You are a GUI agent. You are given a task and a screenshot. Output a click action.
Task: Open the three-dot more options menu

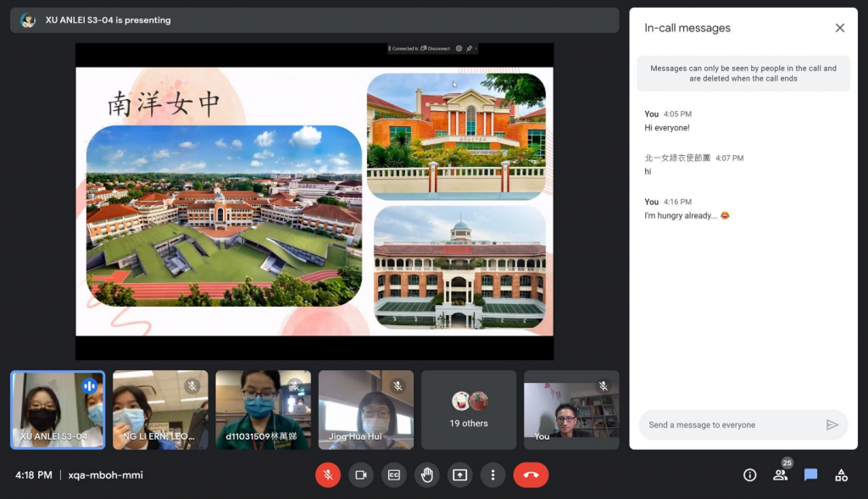coord(492,474)
